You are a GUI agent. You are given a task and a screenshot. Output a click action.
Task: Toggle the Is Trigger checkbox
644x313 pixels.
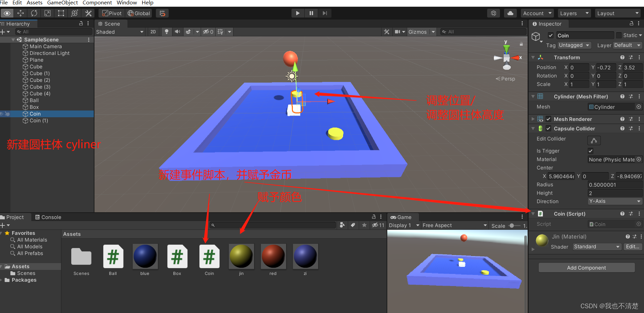coord(590,151)
